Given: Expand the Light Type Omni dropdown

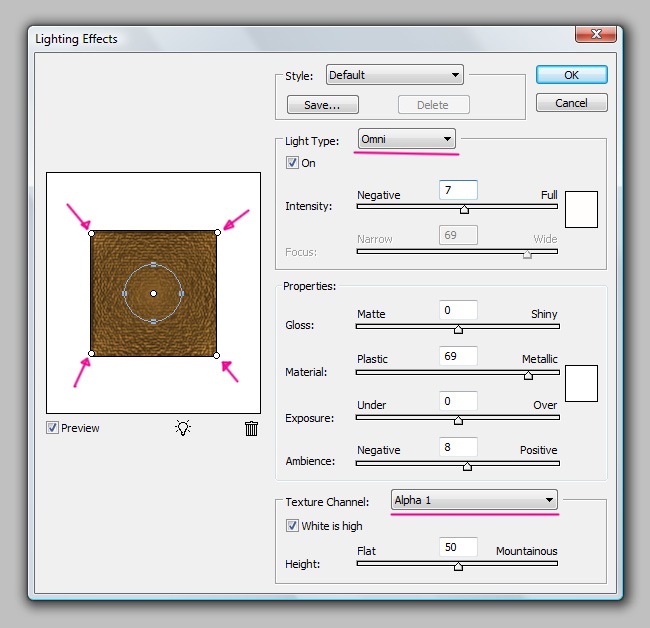Looking at the screenshot, I should [406, 139].
